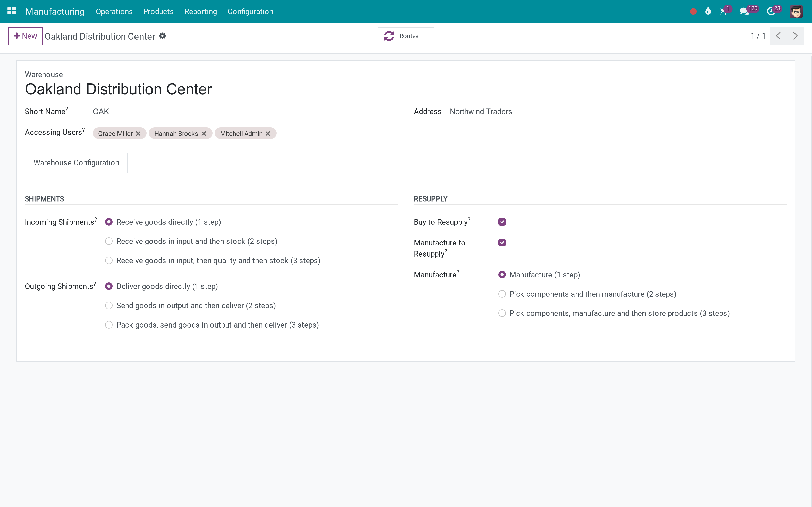Open the Configuration menu
Viewport: 812px width, 507px height.
[x=250, y=11]
